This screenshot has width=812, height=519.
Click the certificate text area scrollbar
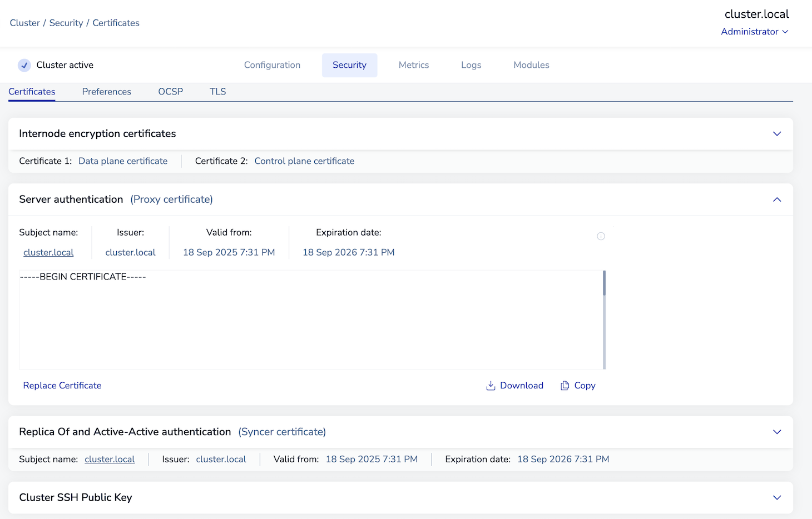click(x=603, y=285)
